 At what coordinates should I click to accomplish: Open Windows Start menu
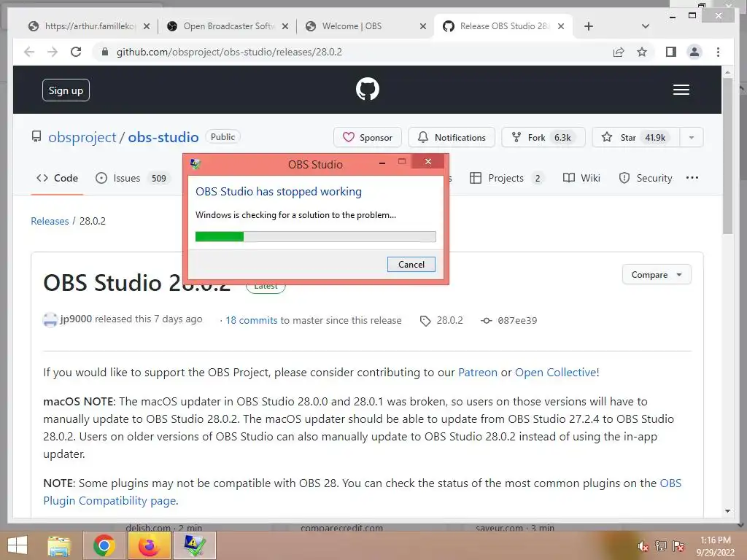tap(18, 545)
